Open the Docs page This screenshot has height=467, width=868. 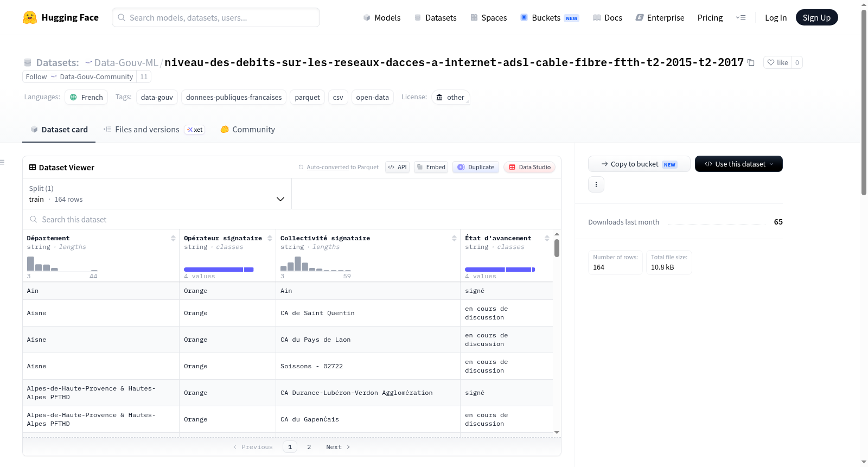tap(608, 17)
